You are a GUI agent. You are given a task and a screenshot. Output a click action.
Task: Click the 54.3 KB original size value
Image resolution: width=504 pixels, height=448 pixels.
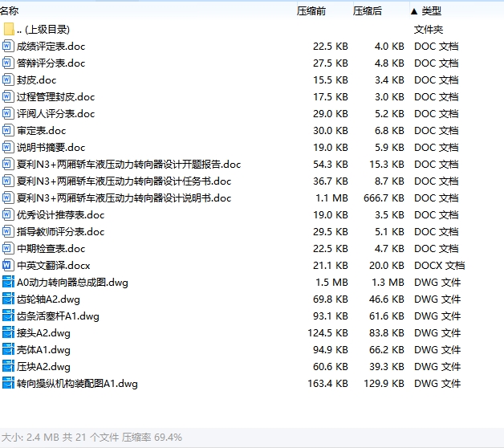331,165
